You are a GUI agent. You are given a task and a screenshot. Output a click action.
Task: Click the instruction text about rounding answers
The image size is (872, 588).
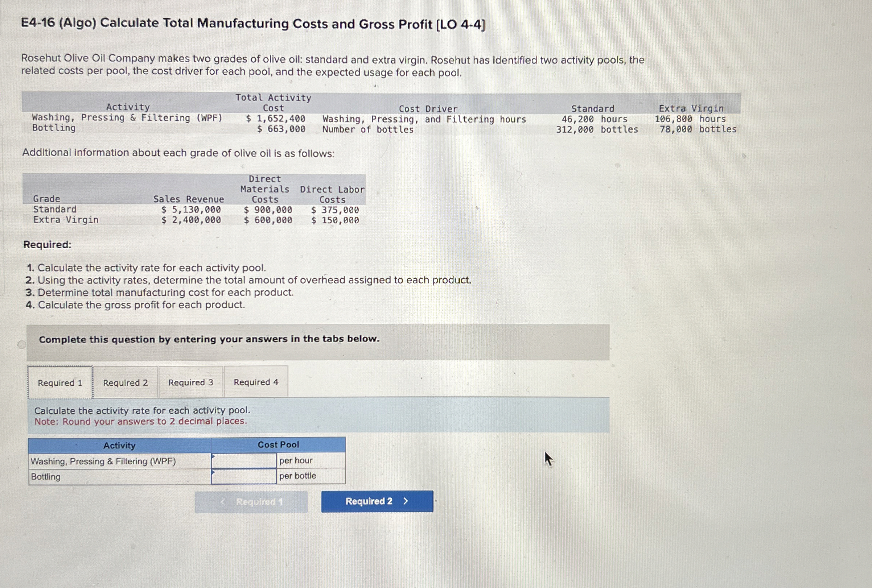[141, 422]
